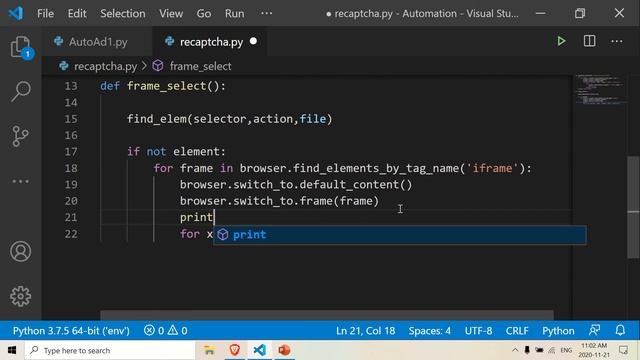The width and height of the screenshot is (640, 360).
Task: Open the View menu
Action: click(171, 13)
